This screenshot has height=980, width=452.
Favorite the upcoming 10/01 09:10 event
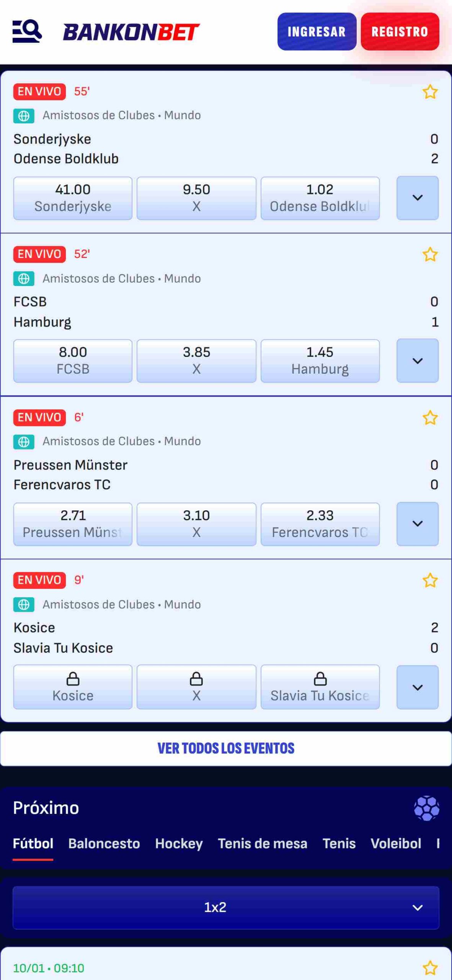[430, 968]
